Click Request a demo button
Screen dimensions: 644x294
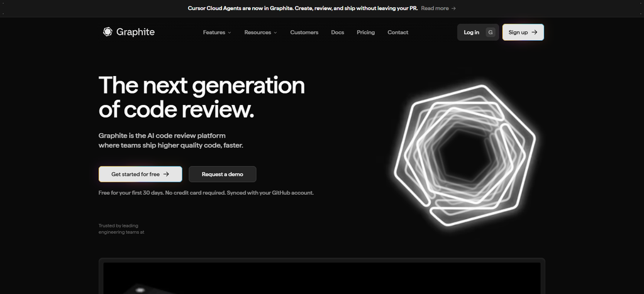(223, 174)
